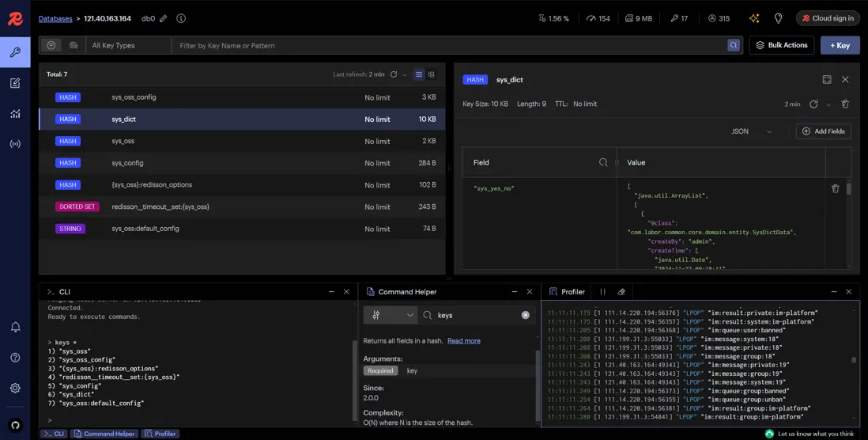Follow the Read more link

[463, 341]
